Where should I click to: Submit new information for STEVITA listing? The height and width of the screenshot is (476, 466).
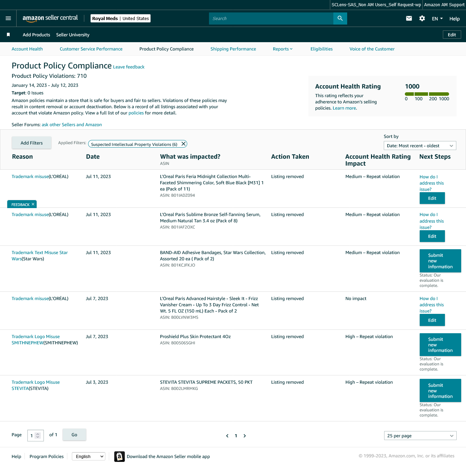coord(440,391)
